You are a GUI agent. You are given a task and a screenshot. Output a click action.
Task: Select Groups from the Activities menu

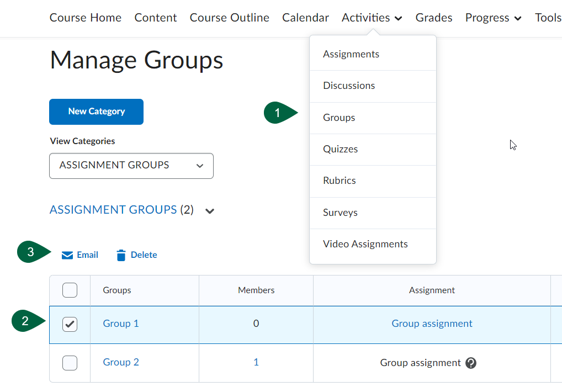click(x=338, y=117)
